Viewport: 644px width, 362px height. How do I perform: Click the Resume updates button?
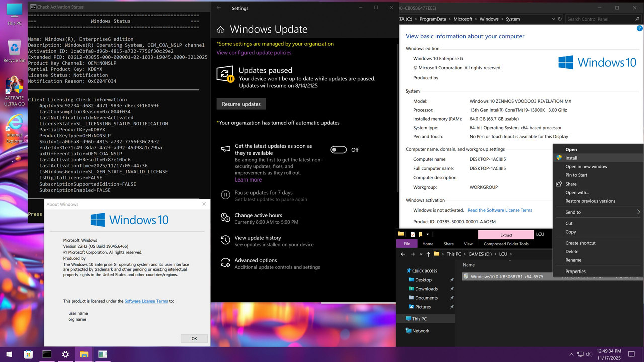(242, 104)
